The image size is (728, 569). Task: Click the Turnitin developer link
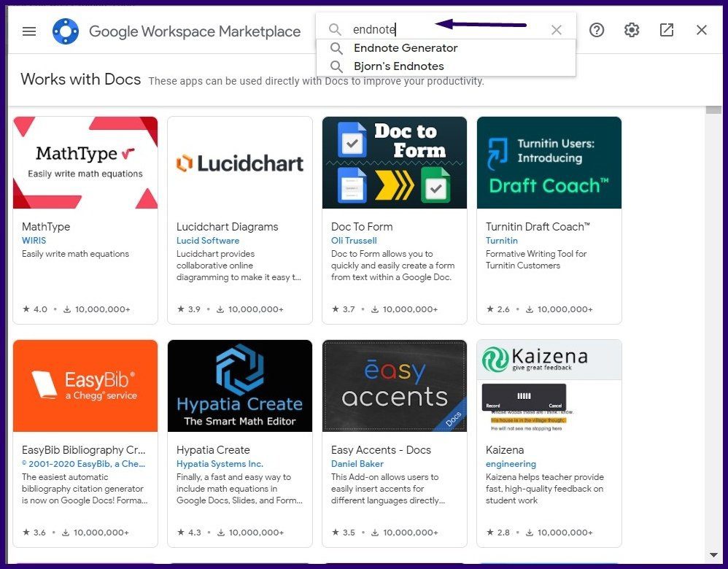[x=501, y=241]
